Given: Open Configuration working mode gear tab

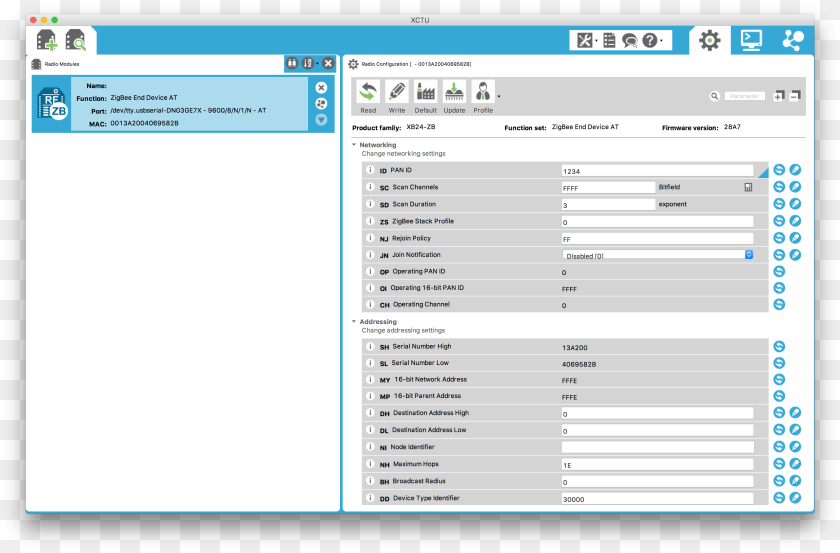Looking at the screenshot, I should coord(710,40).
